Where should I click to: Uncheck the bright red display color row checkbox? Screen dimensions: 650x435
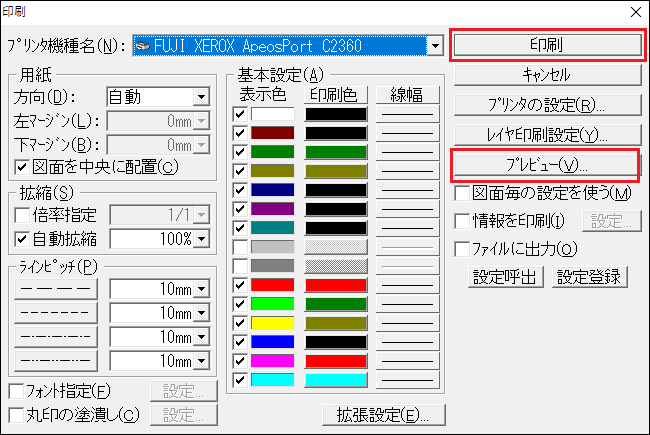[x=240, y=285]
